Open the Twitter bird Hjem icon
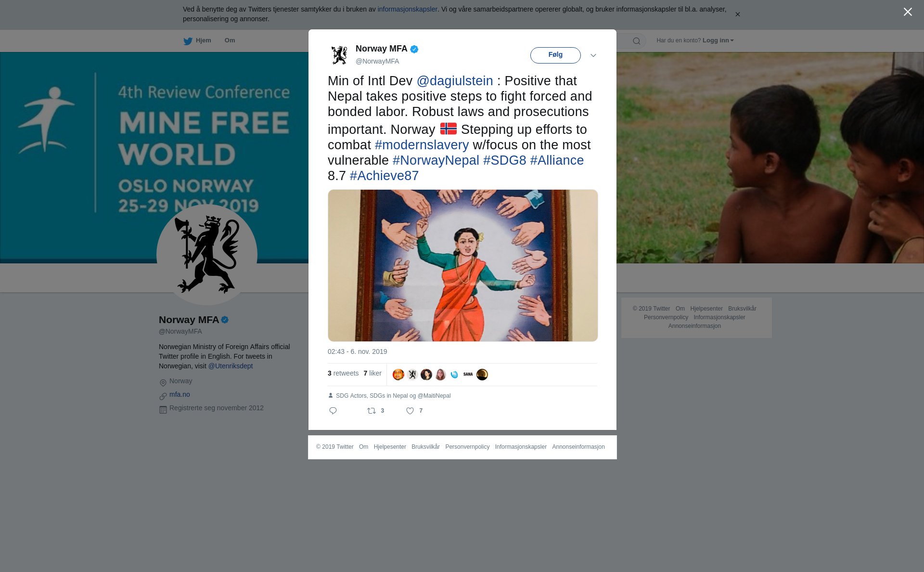924x572 pixels. point(188,41)
